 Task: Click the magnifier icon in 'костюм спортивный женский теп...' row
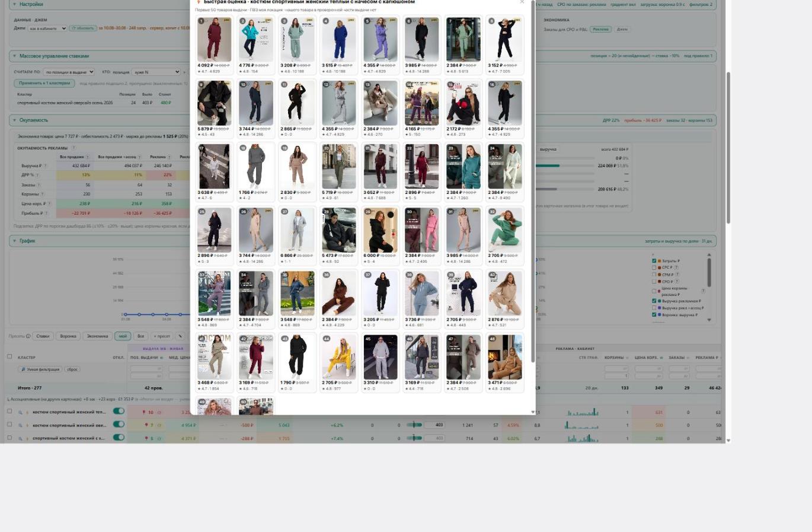[20, 412]
